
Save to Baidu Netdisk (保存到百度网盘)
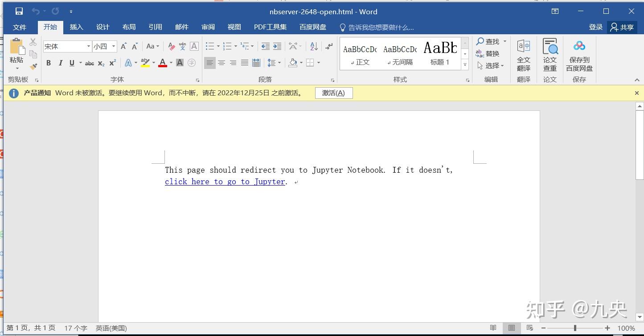(579, 55)
